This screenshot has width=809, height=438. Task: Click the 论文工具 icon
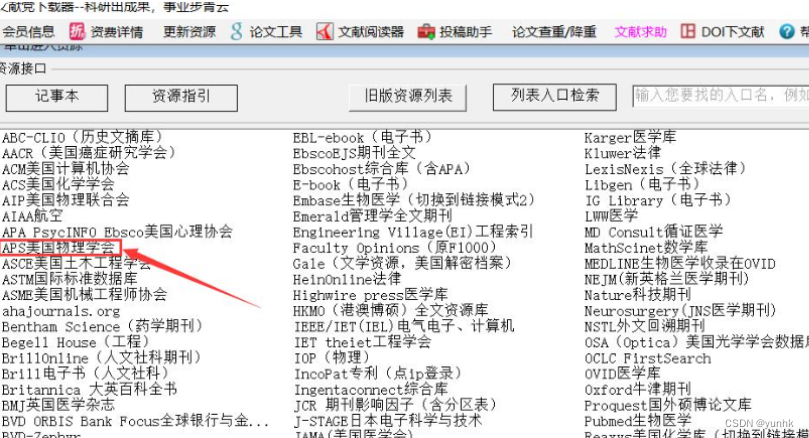point(236,31)
